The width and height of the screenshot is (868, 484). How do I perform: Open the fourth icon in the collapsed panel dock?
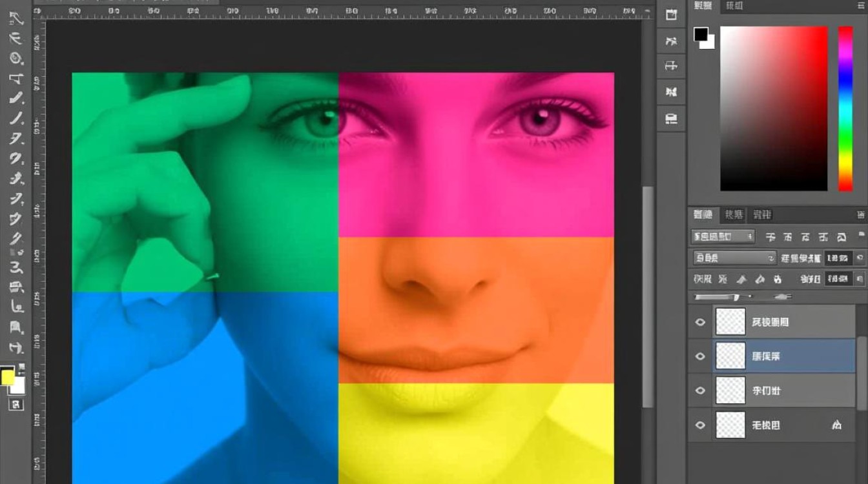point(671,92)
